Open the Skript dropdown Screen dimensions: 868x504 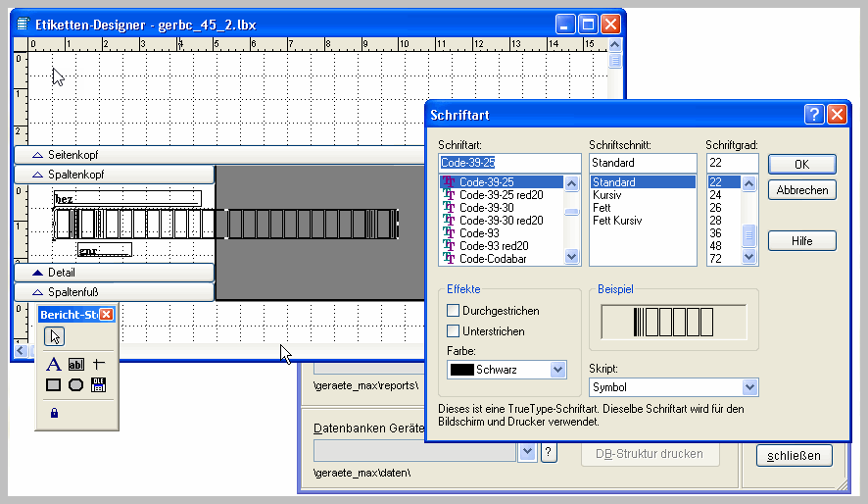click(749, 387)
